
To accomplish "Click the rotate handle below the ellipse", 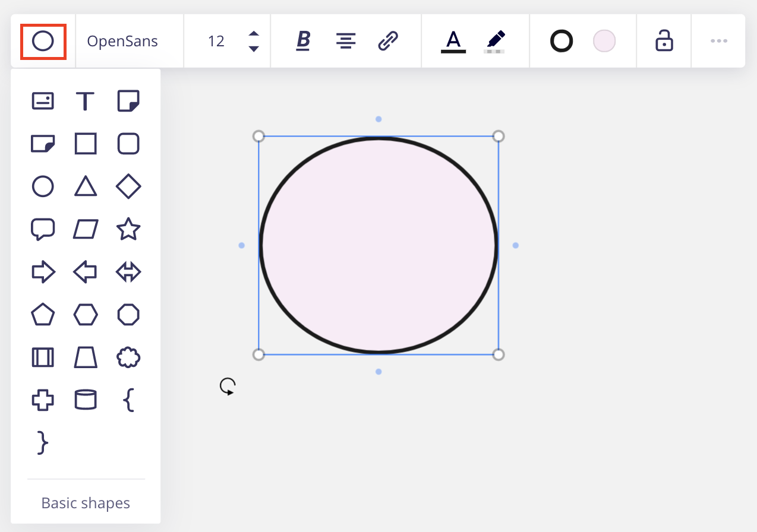I will tap(228, 387).
